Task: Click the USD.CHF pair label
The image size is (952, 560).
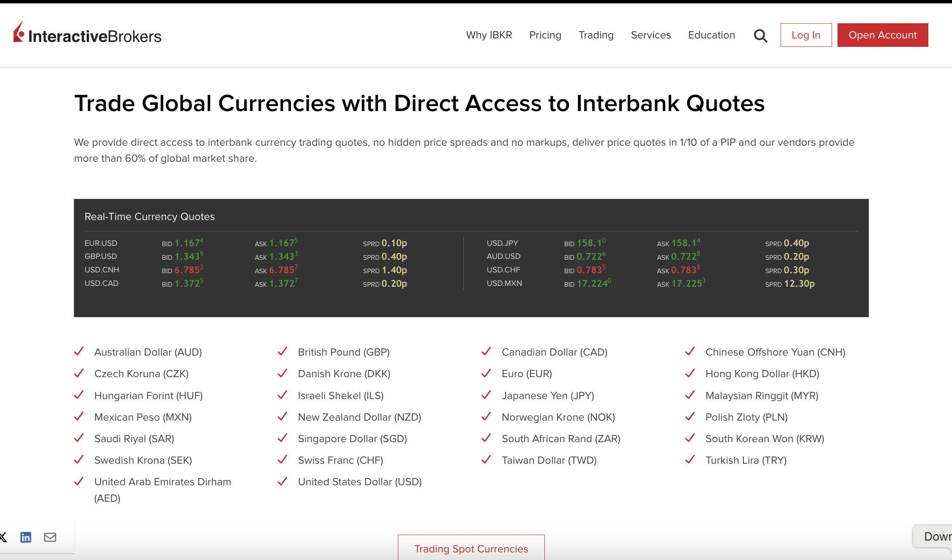Action: (503, 270)
